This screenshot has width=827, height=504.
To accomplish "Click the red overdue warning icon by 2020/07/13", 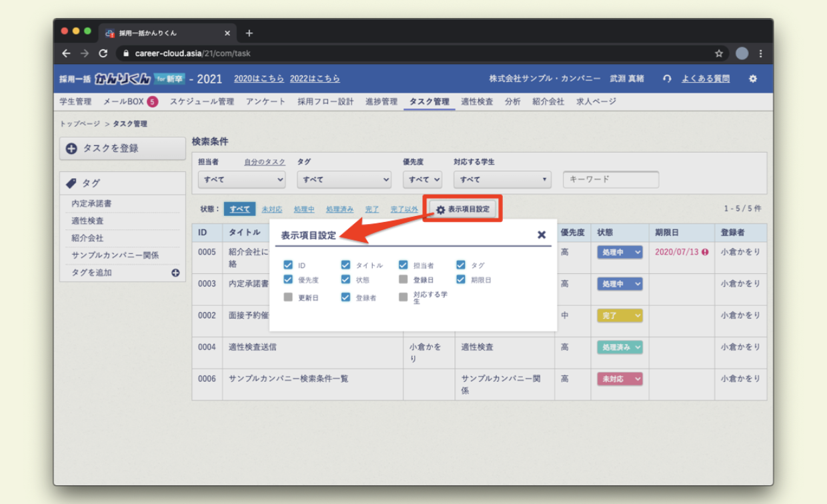I will (705, 252).
